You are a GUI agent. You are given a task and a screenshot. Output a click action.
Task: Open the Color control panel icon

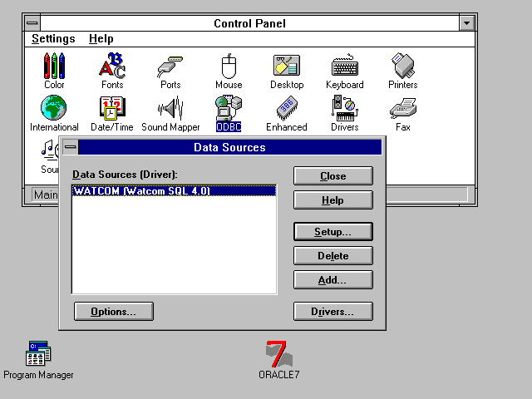click(54, 66)
